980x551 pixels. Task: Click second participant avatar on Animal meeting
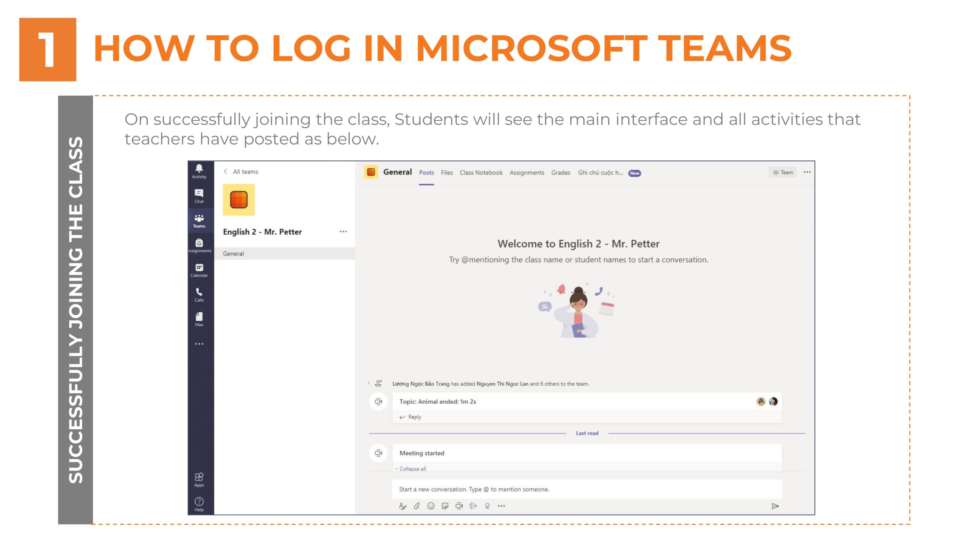[773, 401]
